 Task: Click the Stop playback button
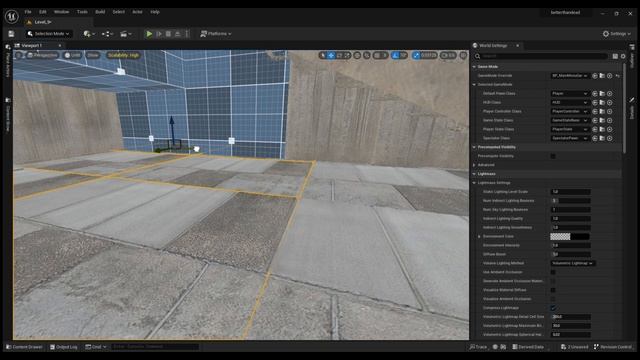tap(168, 34)
